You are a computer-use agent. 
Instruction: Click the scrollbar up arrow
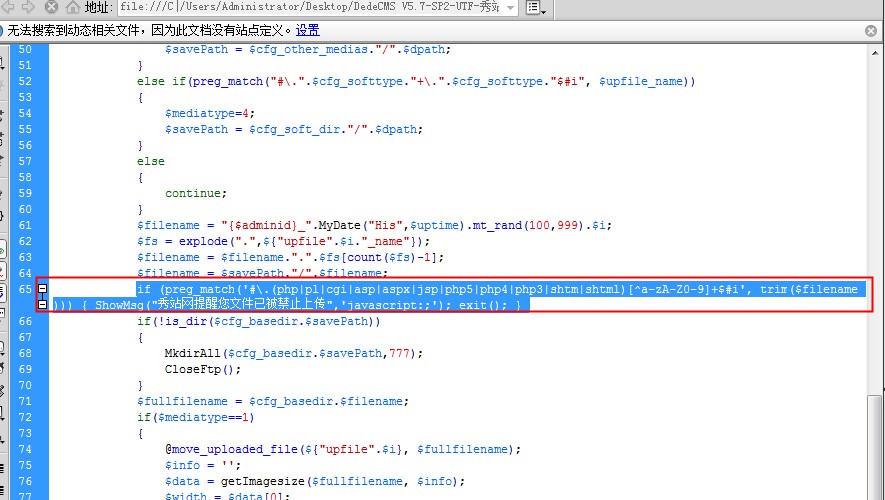(875, 52)
